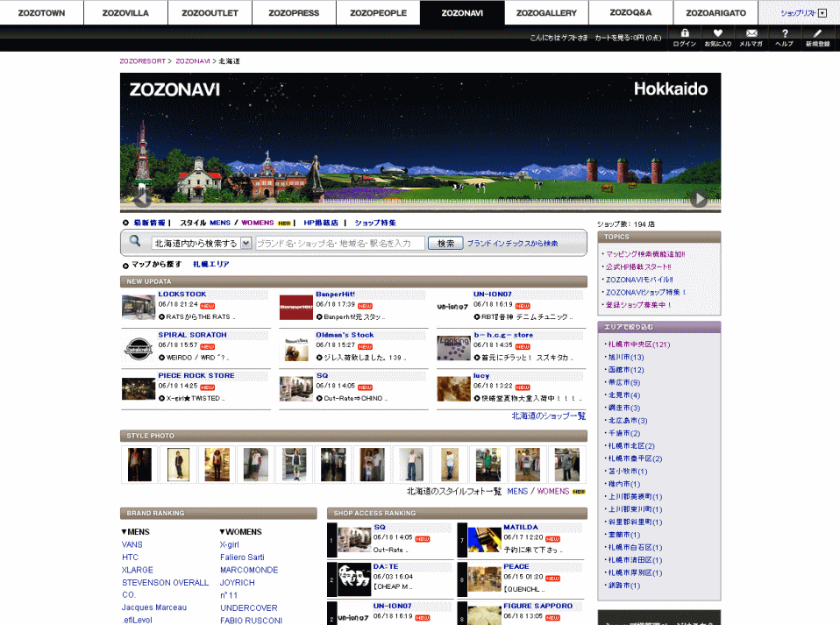Image resolution: width=840 pixels, height=625 pixels.
Task: Open the last style photo thumbnail
Action: [566, 465]
